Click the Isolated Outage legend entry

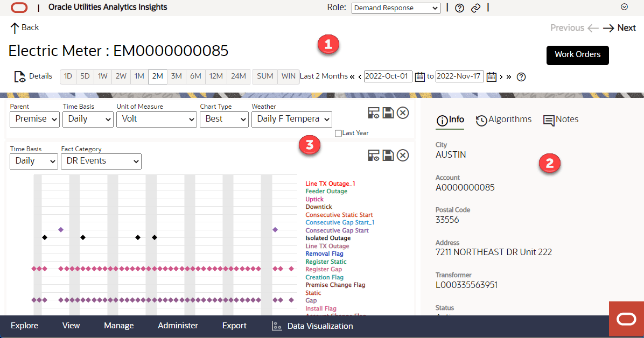pyautogui.click(x=328, y=238)
